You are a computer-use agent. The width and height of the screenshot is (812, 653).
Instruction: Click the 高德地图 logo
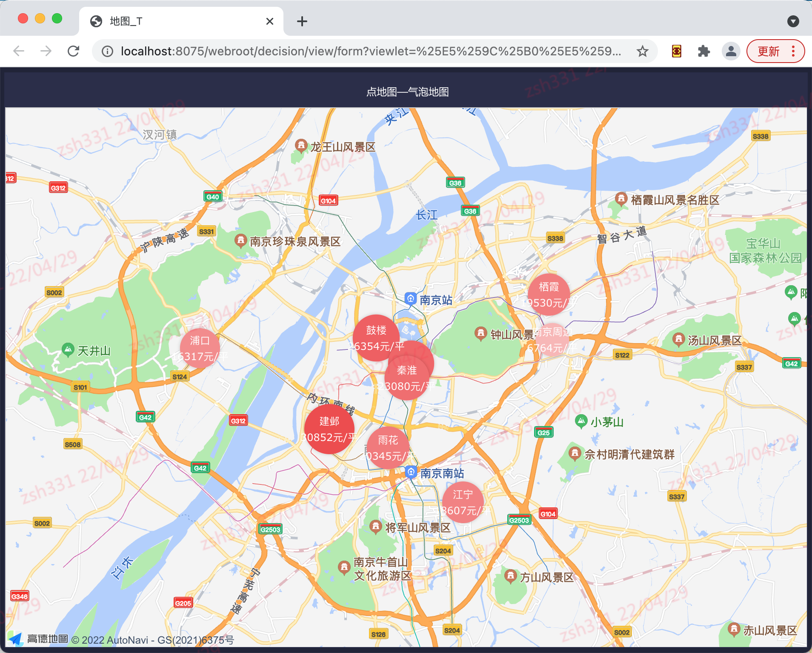37,639
